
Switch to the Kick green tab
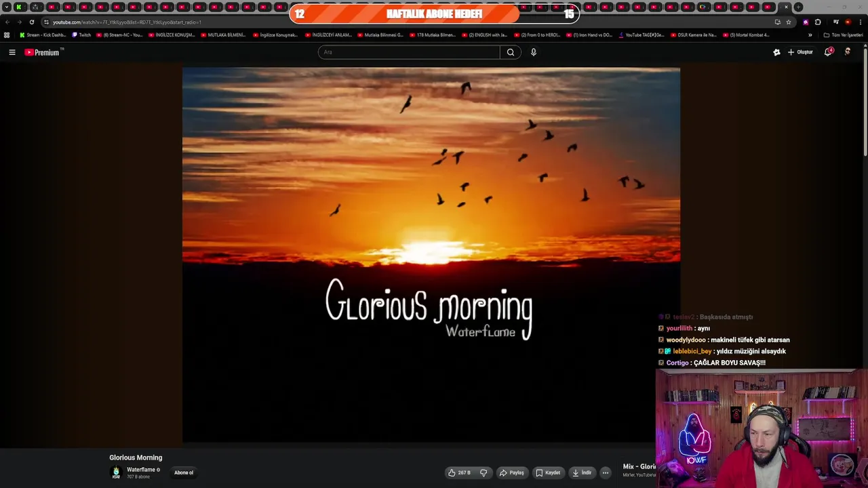point(19,7)
